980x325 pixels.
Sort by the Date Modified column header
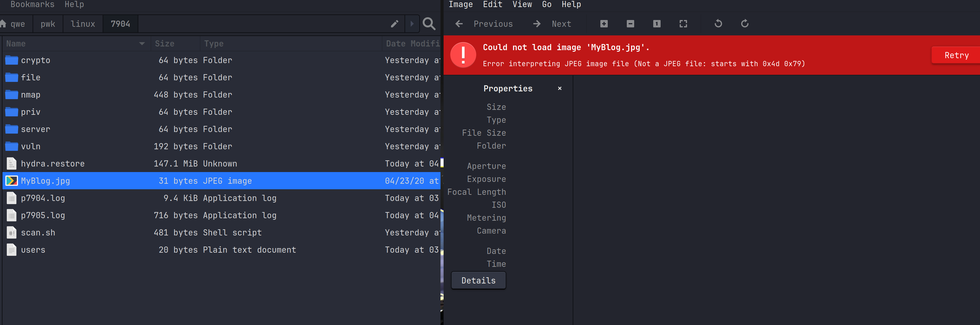(411, 43)
